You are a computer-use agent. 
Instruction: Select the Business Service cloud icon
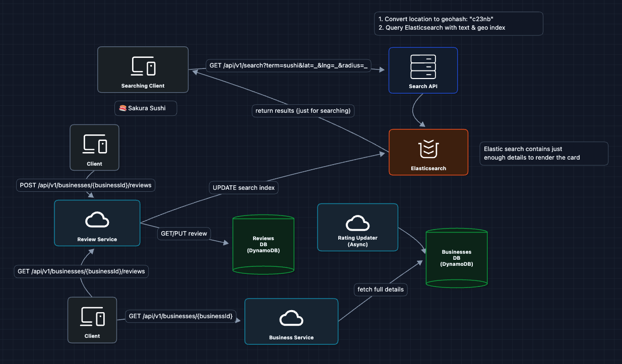tap(291, 318)
